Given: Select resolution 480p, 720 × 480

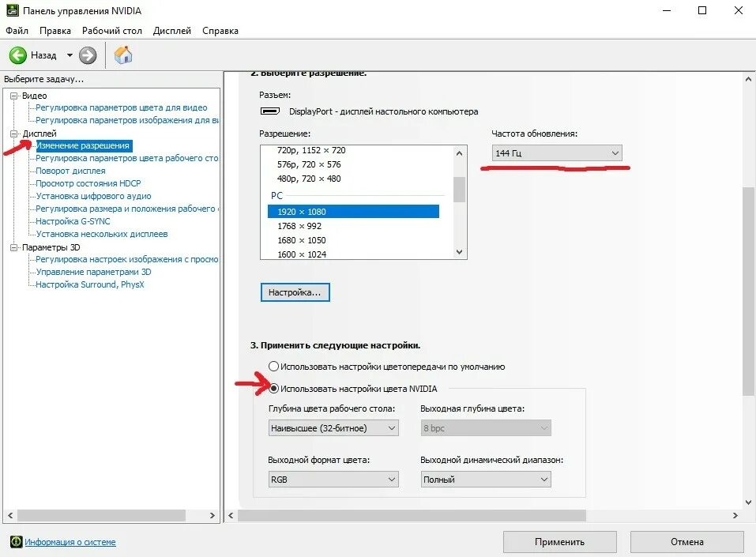Looking at the screenshot, I should [x=309, y=179].
